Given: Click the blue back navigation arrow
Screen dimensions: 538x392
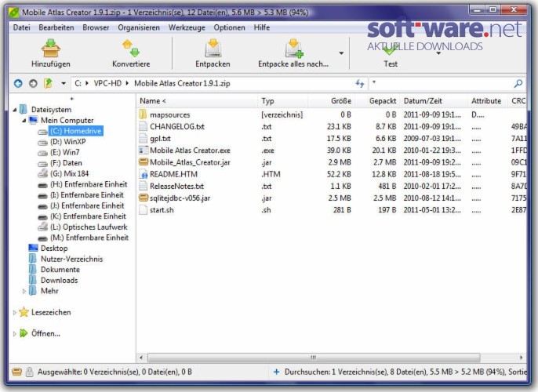Looking at the screenshot, I should (18, 83).
